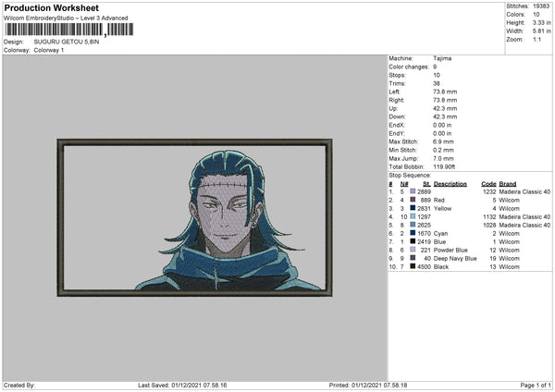The image size is (555, 392).
Task: Click the Tajima machine value
Action: (x=442, y=58)
